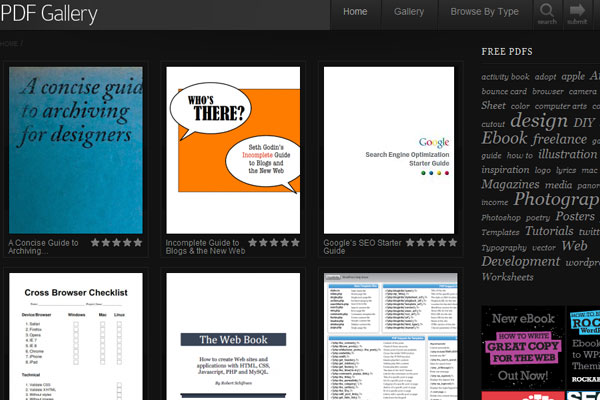
Task: Rate Incomplete Guide to Blogs five stars
Action: (x=295, y=242)
